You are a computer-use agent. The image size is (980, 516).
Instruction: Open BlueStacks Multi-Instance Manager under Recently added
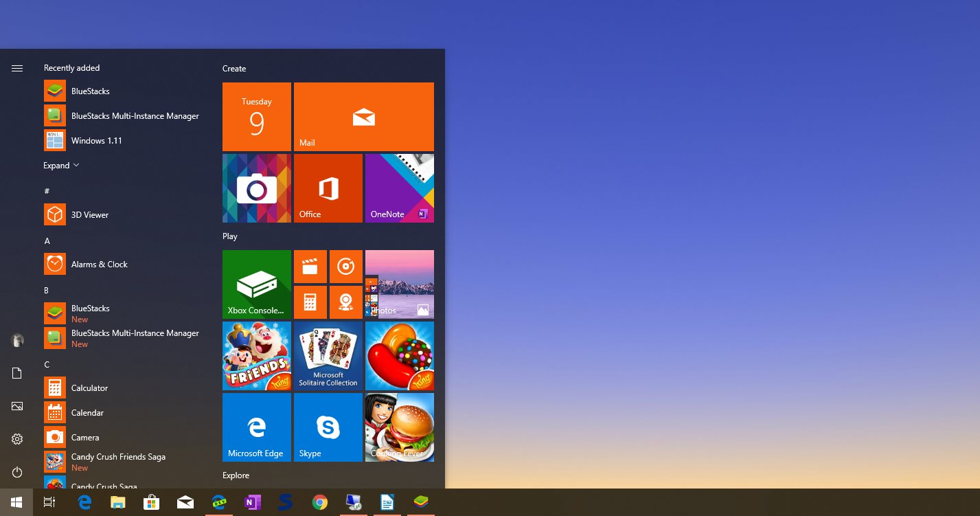[x=125, y=115]
